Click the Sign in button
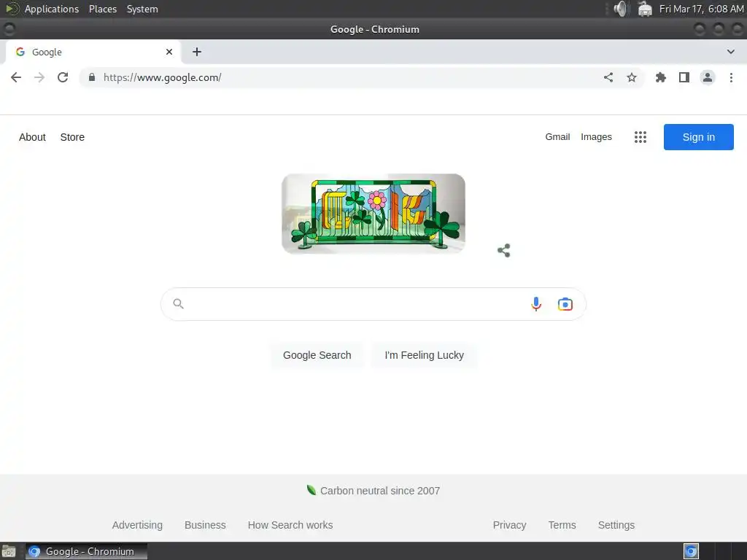 point(698,137)
